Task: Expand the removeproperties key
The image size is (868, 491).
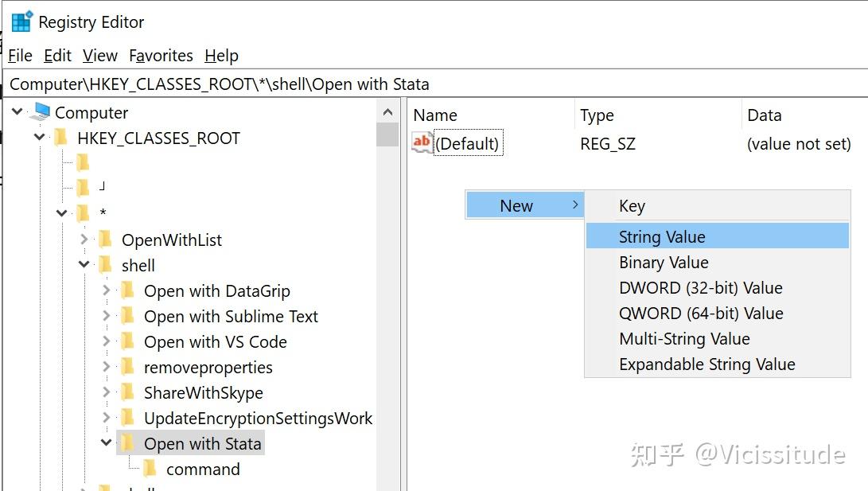Action: [x=107, y=368]
